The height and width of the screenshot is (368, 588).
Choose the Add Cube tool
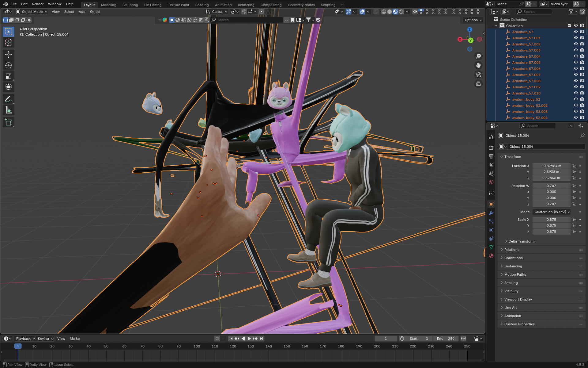[8, 122]
